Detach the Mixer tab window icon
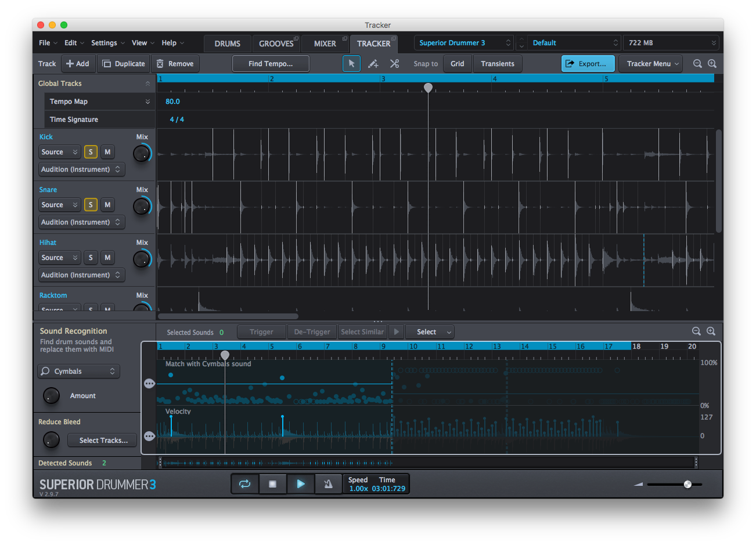The height and width of the screenshot is (545, 756). pyautogui.click(x=345, y=39)
